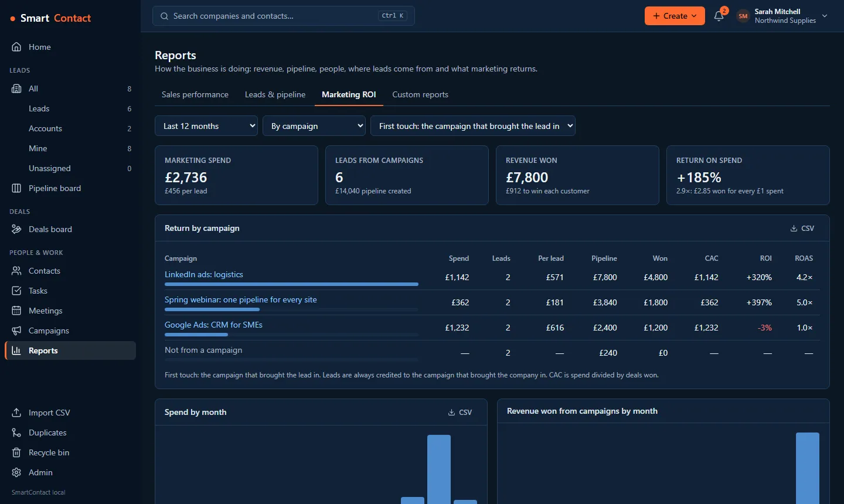The width and height of the screenshot is (844, 504).
Task: Click the Import CSV upload icon
Action: (x=16, y=413)
